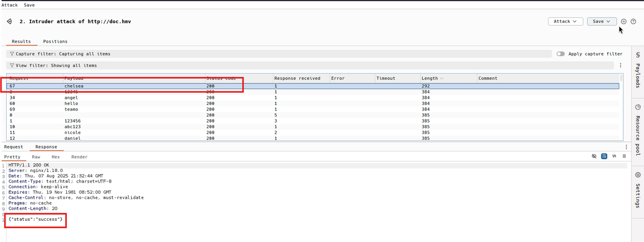Pause the attack with the pause icon

624,22
